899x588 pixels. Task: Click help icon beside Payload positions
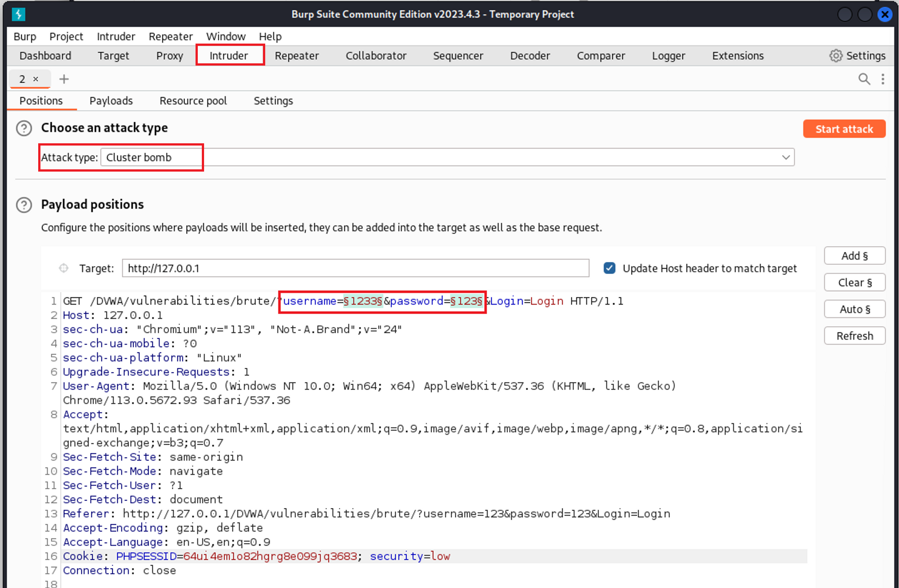(24, 205)
